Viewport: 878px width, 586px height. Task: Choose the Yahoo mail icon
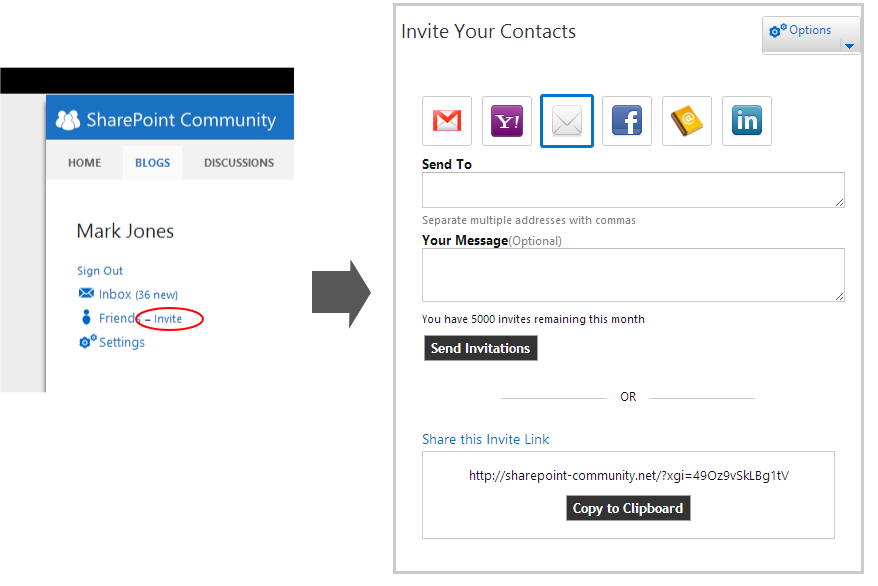pyautogui.click(x=506, y=121)
